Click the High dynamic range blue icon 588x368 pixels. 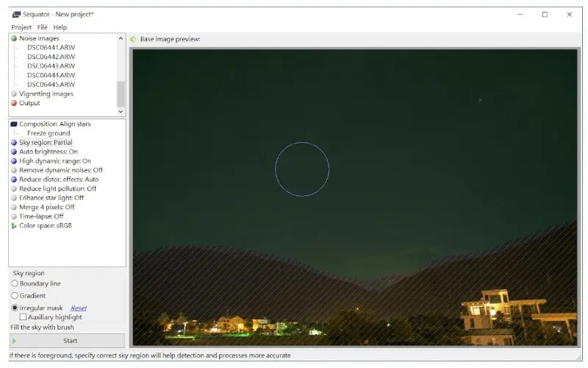[14, 161]
